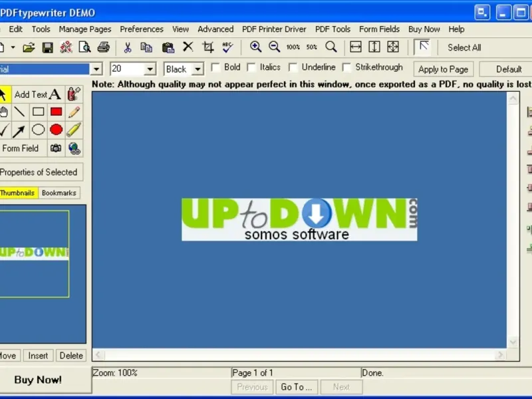Viewport: 532px width, 399px height.
Task: Open the Form Fields menu
Action: tap(379, 29)
